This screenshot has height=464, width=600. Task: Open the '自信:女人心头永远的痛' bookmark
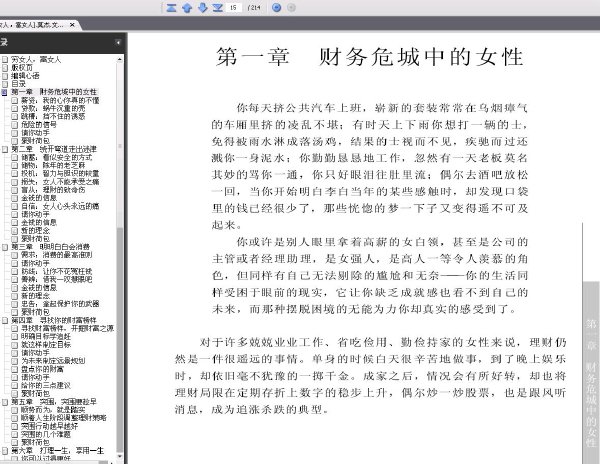pos(60,206)
